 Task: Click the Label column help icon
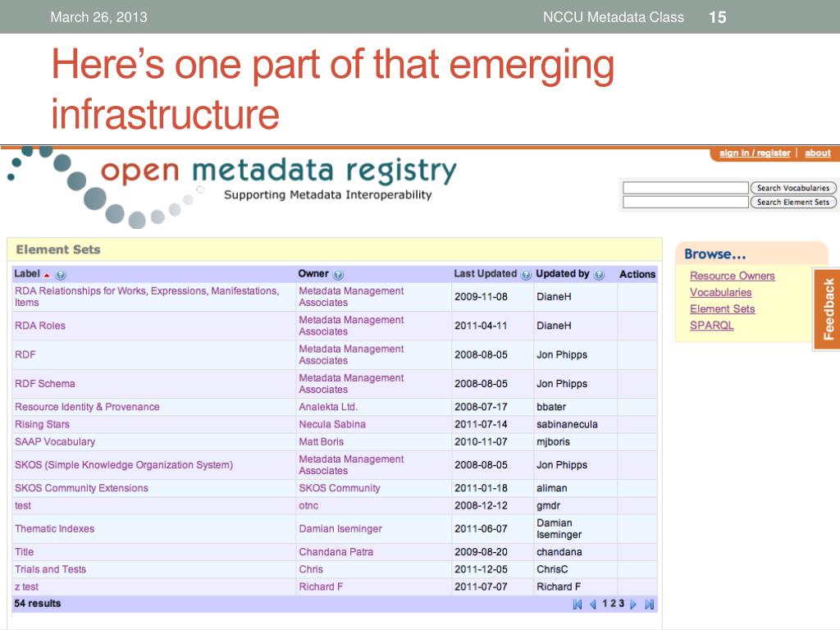click(61, 275)
